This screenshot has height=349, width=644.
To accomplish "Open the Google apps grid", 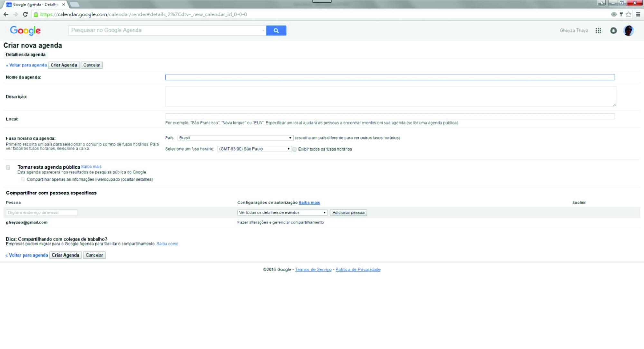I will click(x=598, y=31).
